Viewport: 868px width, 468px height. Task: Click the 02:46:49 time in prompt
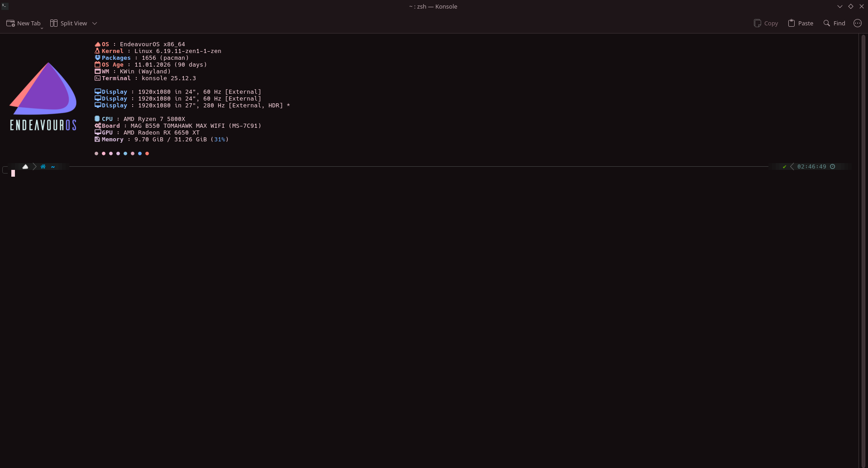point(811,167)
